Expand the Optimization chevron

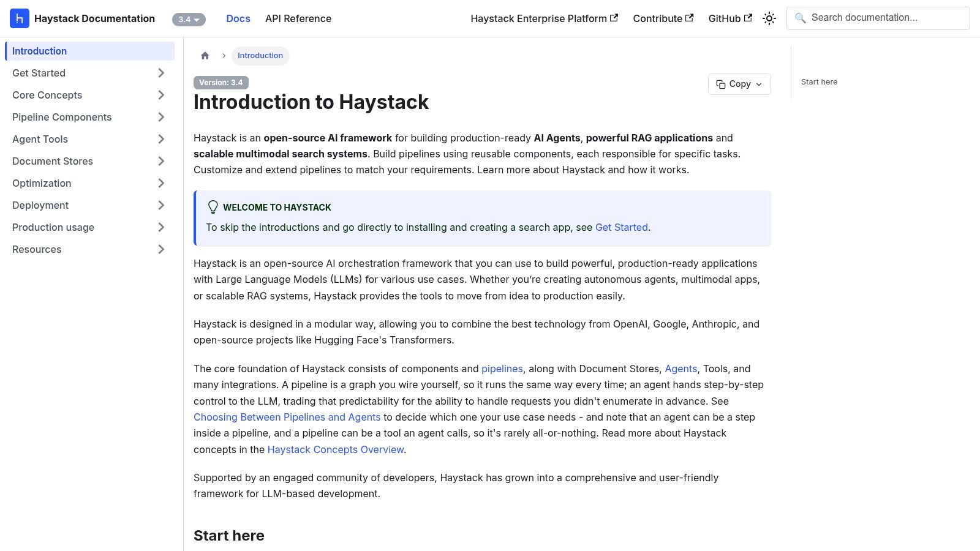pos(161,183)
